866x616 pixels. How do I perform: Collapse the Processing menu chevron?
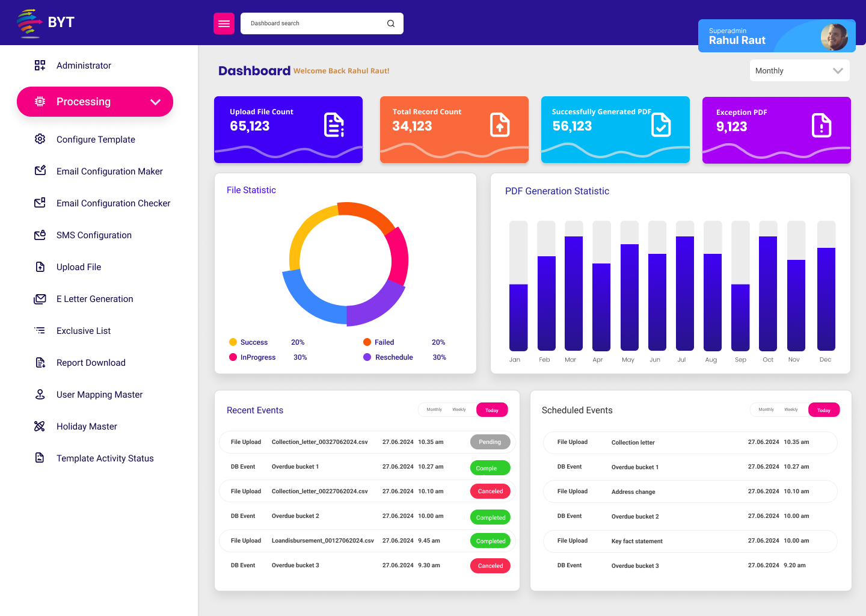[x=155, y=102]
